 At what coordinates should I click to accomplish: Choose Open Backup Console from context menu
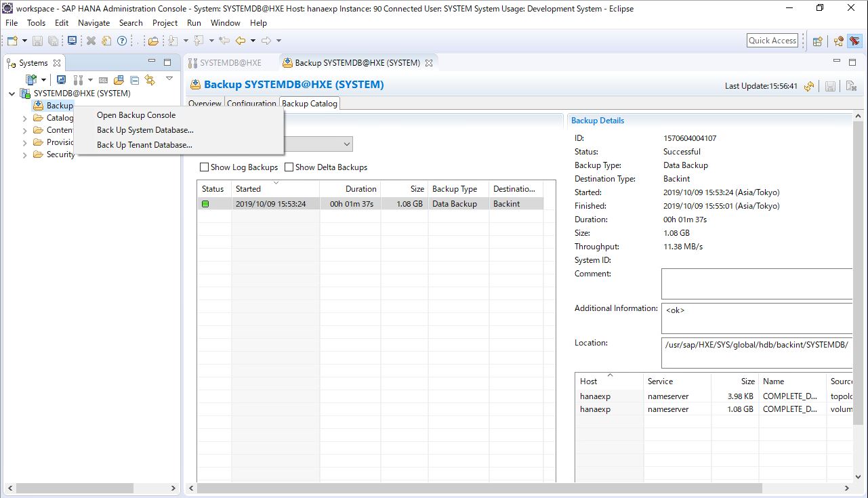(136, 115)
